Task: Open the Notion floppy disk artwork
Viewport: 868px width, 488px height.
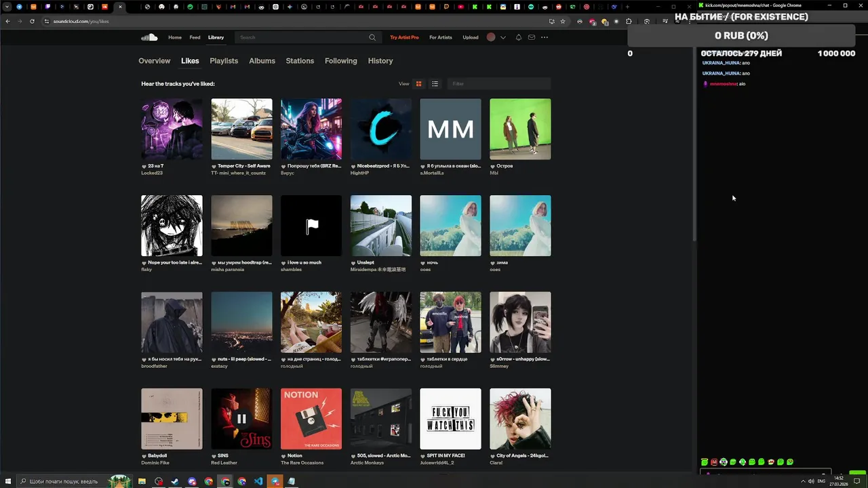Action: click(x=311, y=419)
